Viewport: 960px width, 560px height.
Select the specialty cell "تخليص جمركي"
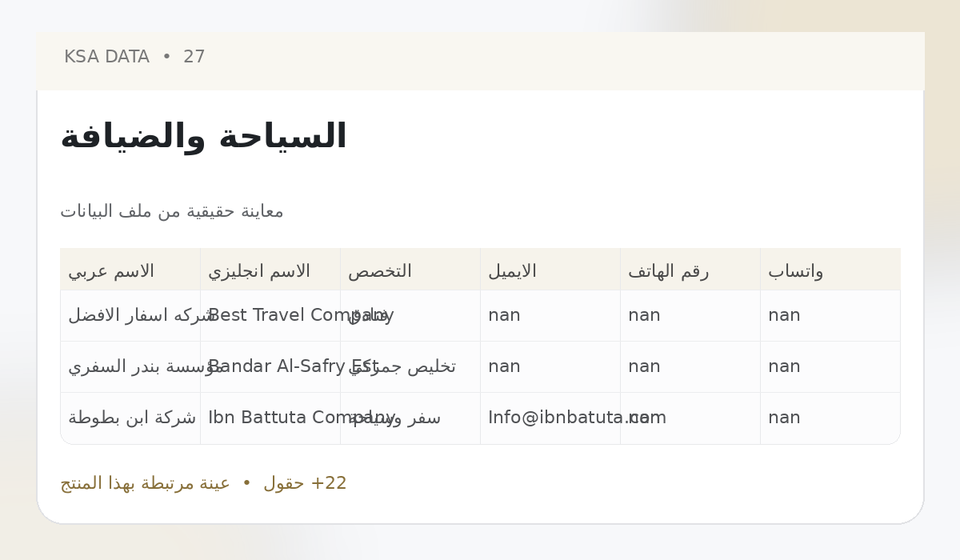tap(410, 367)
